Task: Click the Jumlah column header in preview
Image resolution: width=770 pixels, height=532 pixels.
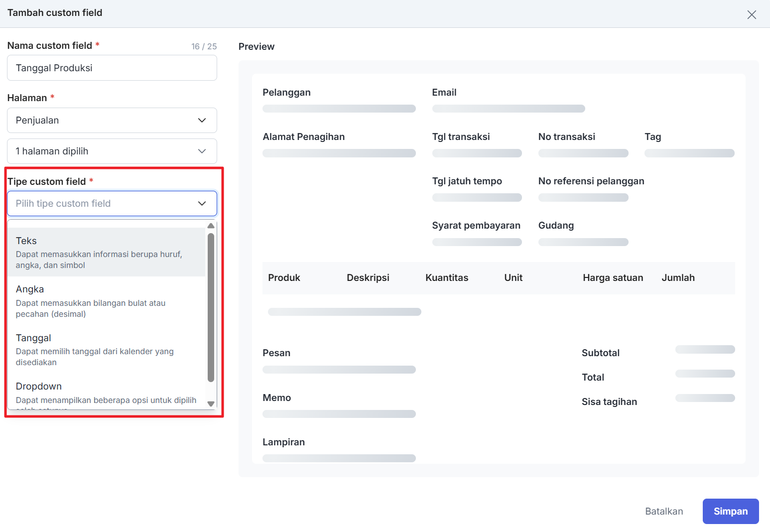Action: click(678, 277)
